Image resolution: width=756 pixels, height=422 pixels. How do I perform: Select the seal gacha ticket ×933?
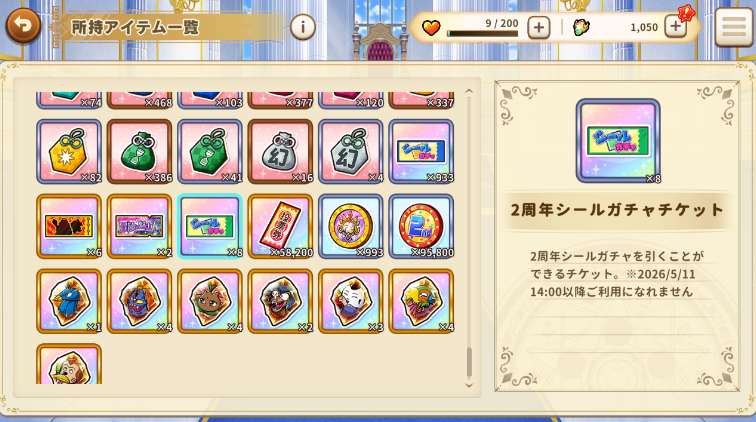[x=421, y=151]
